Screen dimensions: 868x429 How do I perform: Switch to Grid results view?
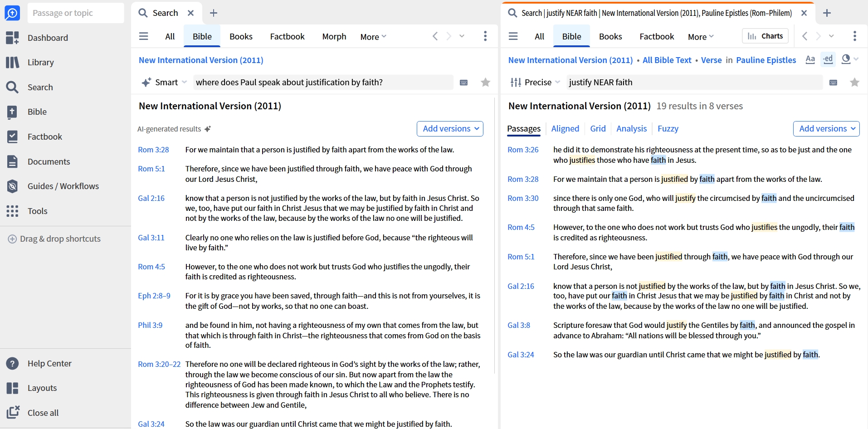click(598, 129)
